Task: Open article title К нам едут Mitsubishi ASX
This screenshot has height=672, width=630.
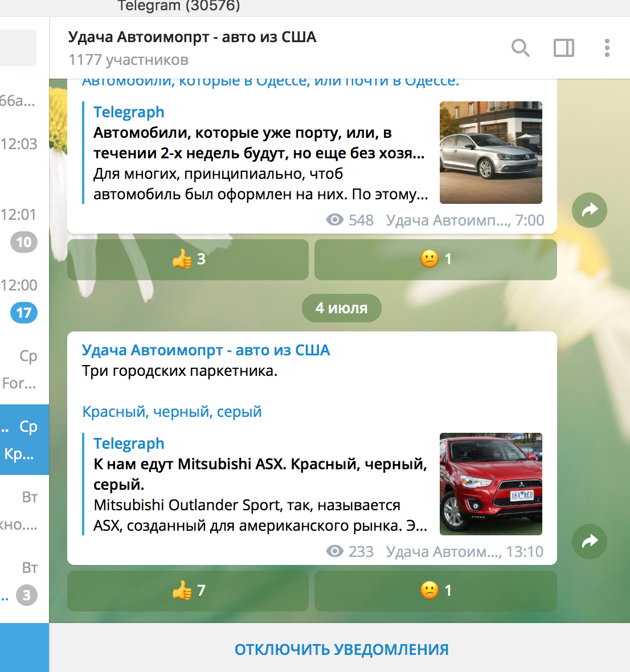Action: (x=260, y=474)
